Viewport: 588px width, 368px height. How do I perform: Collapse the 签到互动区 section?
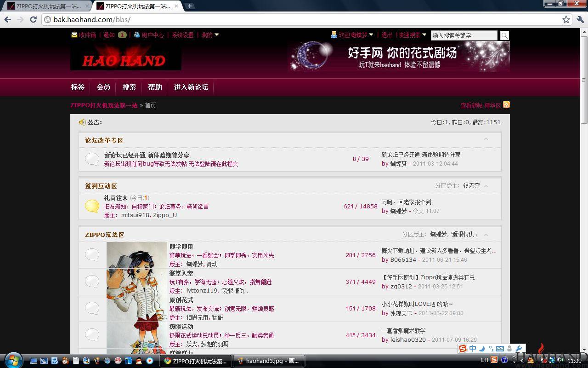pos(486,186)
